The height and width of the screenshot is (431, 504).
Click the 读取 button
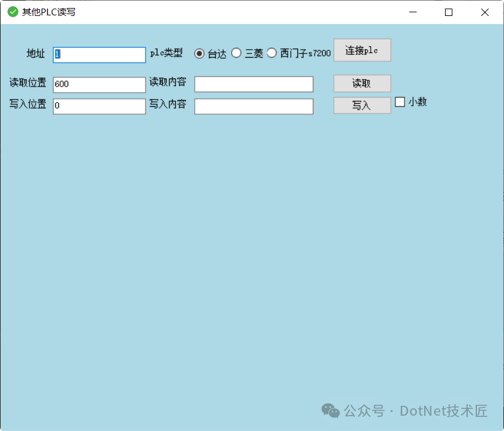coord(362,83)
